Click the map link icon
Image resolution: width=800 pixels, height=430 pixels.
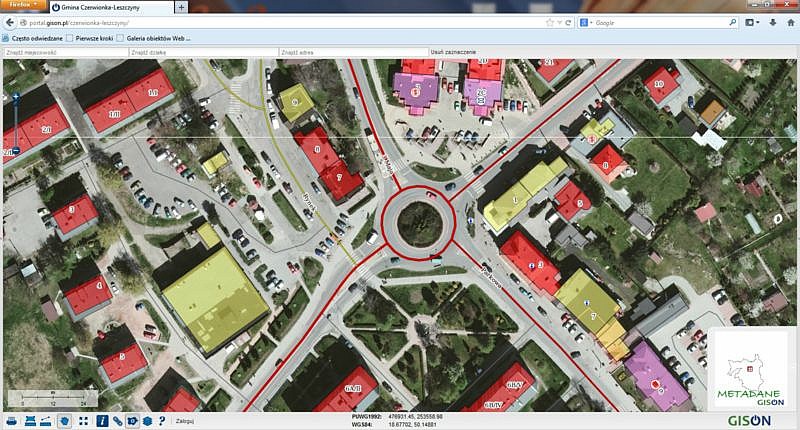click(x=117, y=420)
